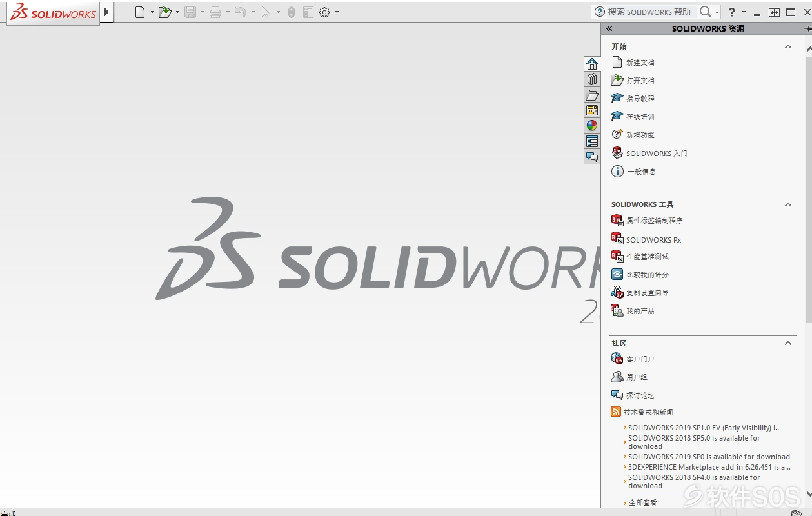Image resolution: width=812 pixels, height=516 pixels.
Task: Click the 新建文档 link
Action: tap(640, 63)
